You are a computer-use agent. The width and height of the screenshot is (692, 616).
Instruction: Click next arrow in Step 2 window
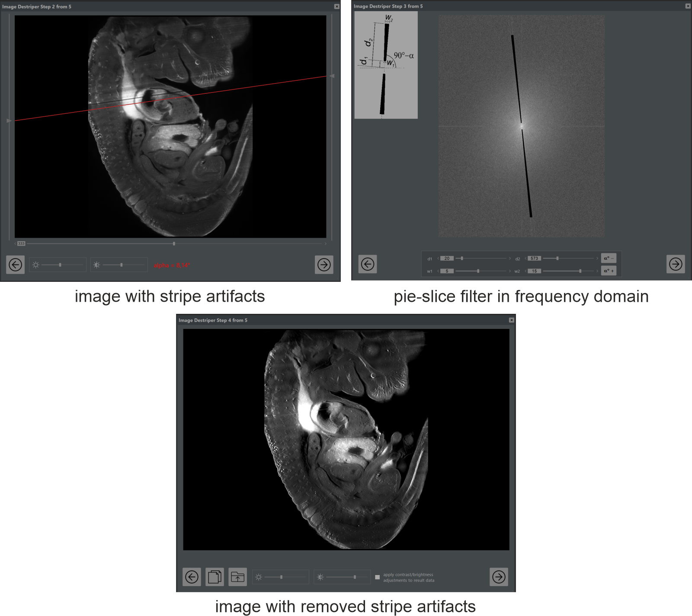coord(324,265)
